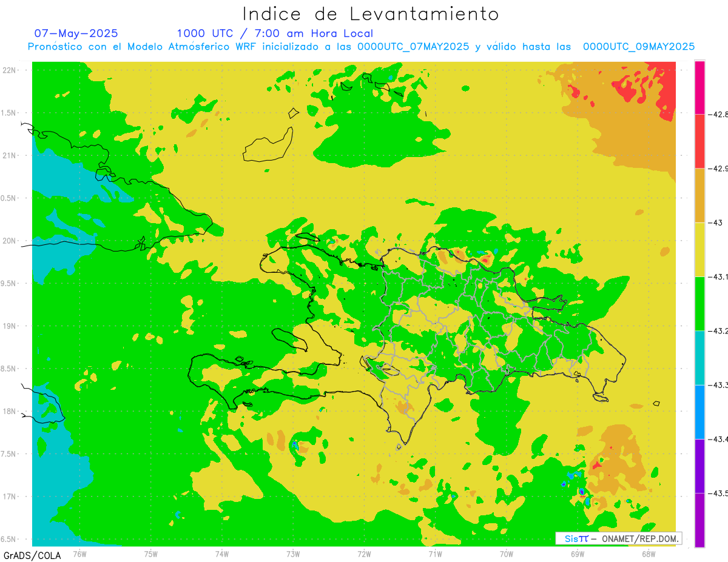Choose the light blue legend segment

pos(699,412)
